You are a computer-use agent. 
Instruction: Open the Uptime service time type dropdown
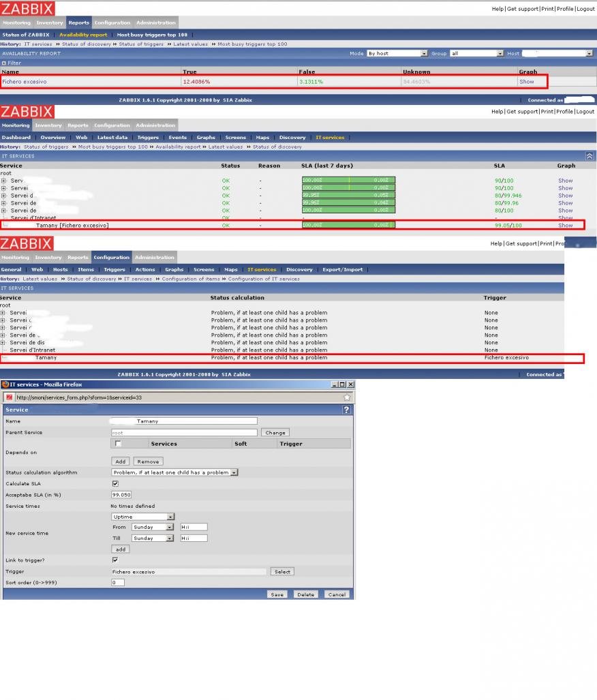point(142,517)
